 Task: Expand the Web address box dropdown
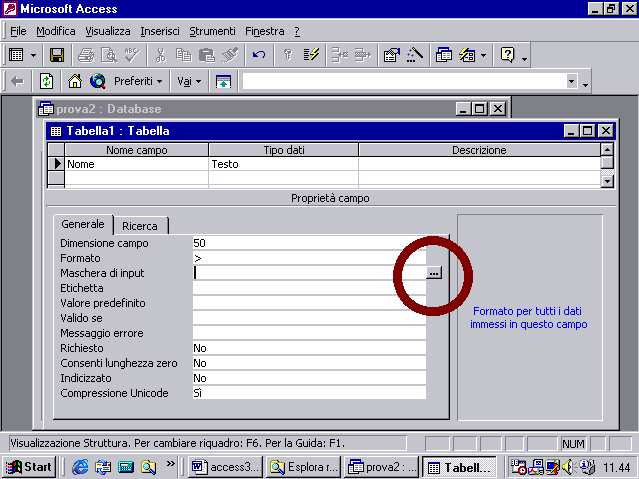tap(572, 81)
